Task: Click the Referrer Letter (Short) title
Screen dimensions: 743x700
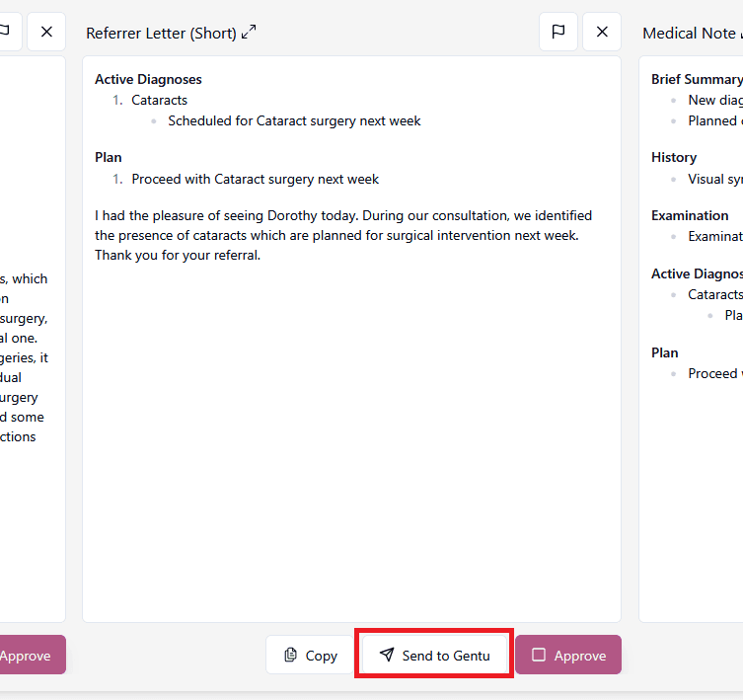Action: click(161, 34)
